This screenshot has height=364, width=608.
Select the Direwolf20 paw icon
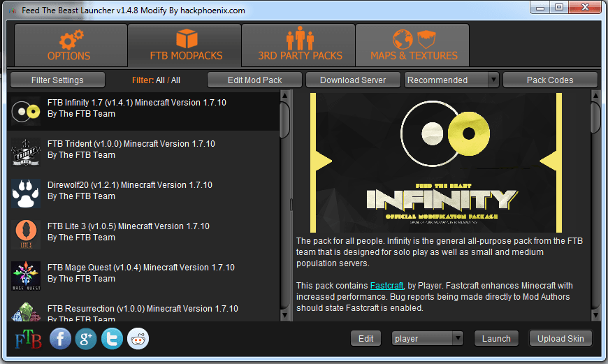point(26,194)
